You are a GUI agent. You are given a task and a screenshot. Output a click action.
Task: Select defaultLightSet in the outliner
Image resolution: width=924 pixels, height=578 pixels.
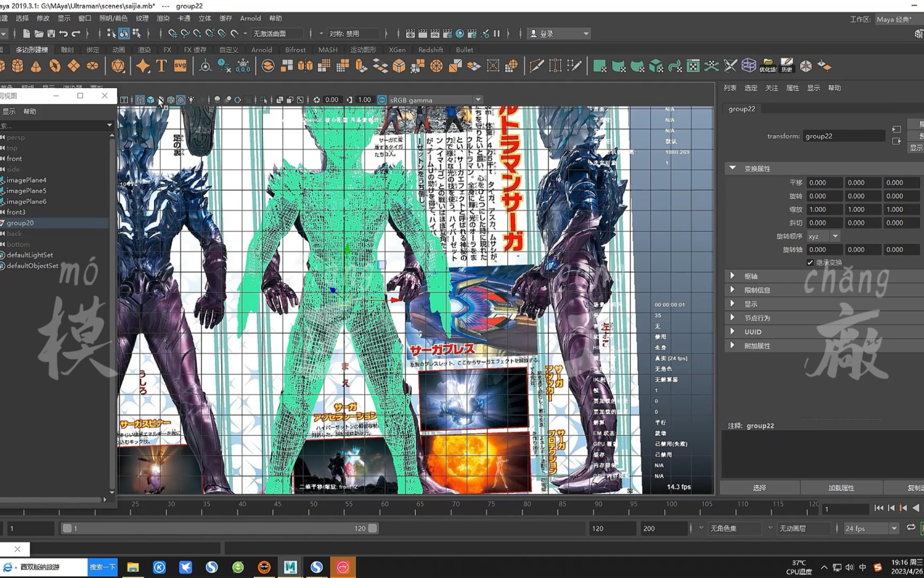(30, 255)
